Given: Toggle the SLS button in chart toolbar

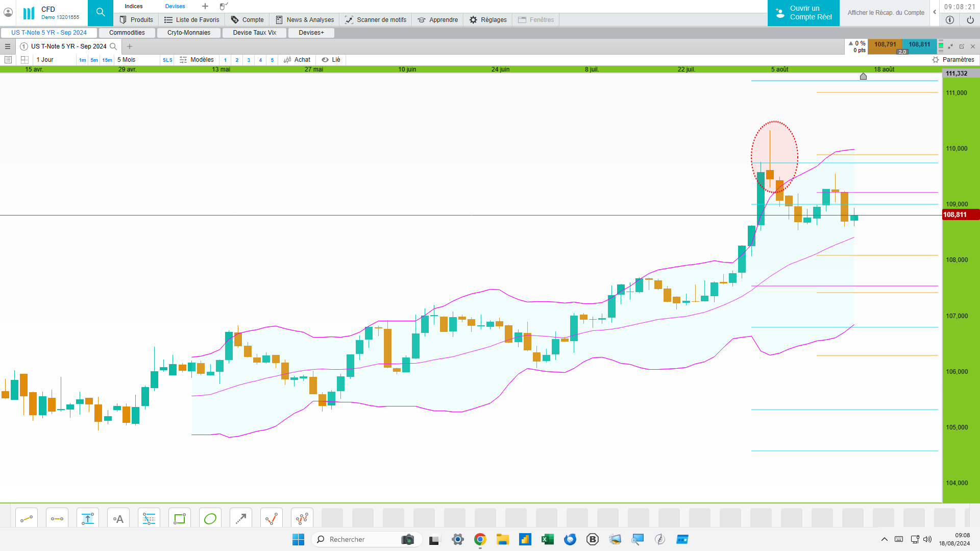Looking at the screenshot, I should point(167,60).
